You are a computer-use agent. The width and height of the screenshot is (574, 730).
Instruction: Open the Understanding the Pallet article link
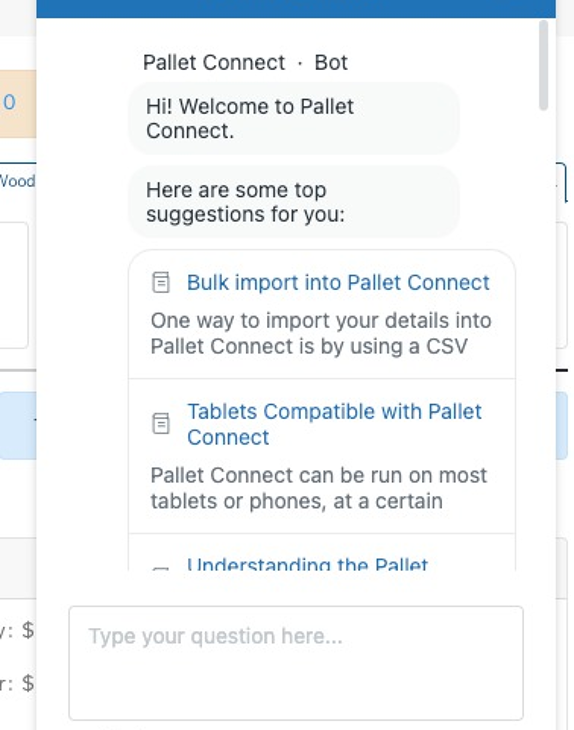(x=307, y=563)
